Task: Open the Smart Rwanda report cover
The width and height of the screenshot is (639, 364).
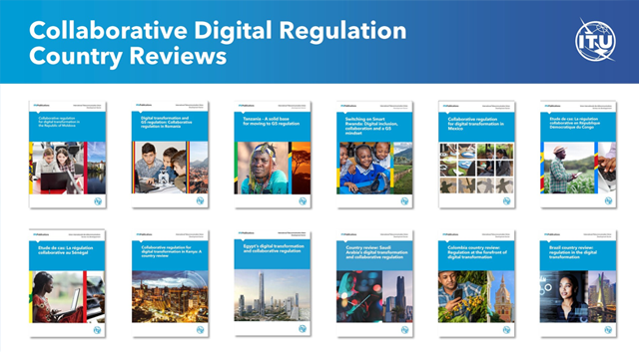Action: coord(374,155)
